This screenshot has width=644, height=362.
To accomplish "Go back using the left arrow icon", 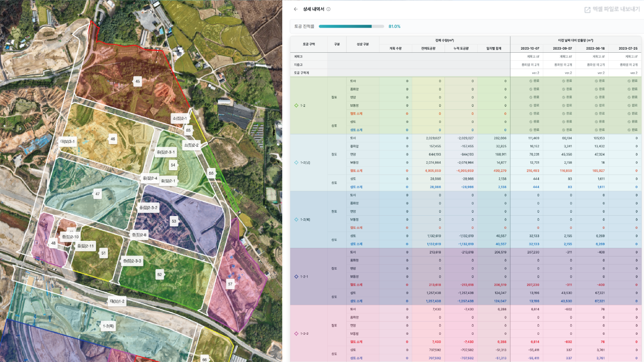I will click(296, 9).
